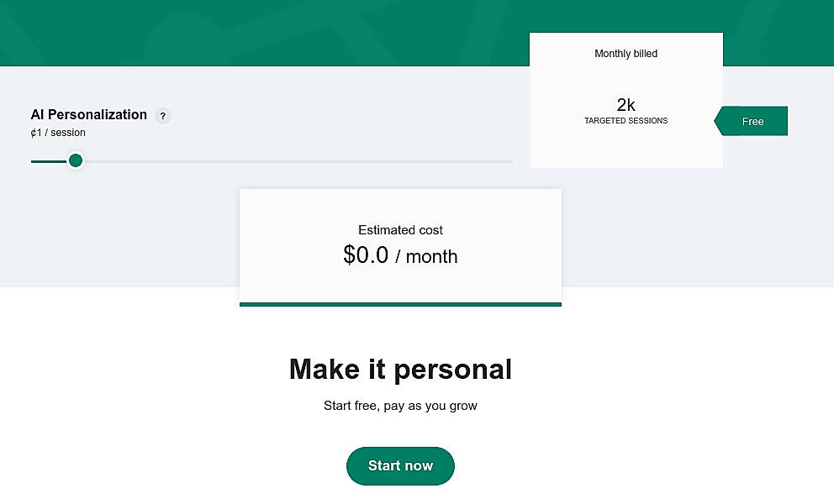Adjust the session count slider
The width and height of the screenshot is (834, 504).
click(76, 160)
